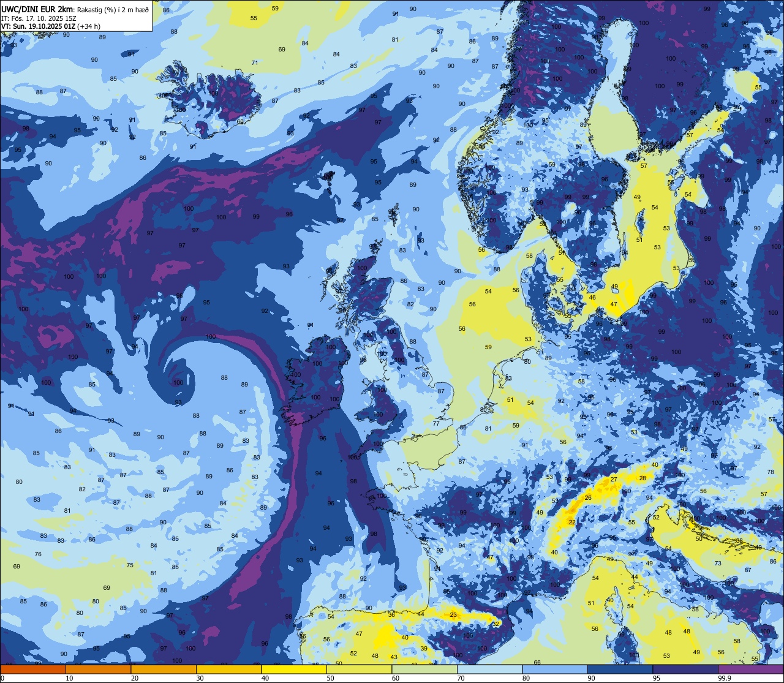Click the humidity value '77' in southeast England
The height and width of the screenshot is (683, 784).
436,423
